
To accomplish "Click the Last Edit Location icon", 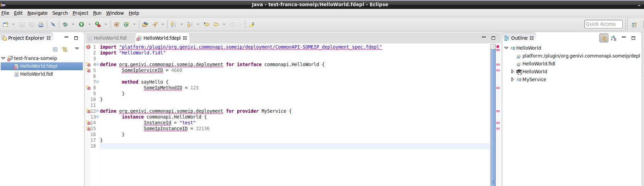I will click(206, 24).
